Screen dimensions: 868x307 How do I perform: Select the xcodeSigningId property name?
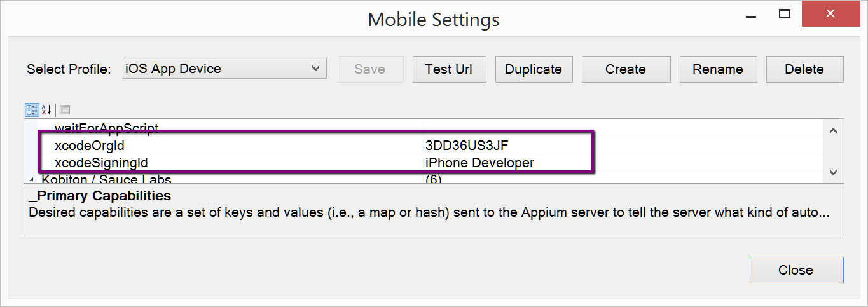(x=101, y=163)
